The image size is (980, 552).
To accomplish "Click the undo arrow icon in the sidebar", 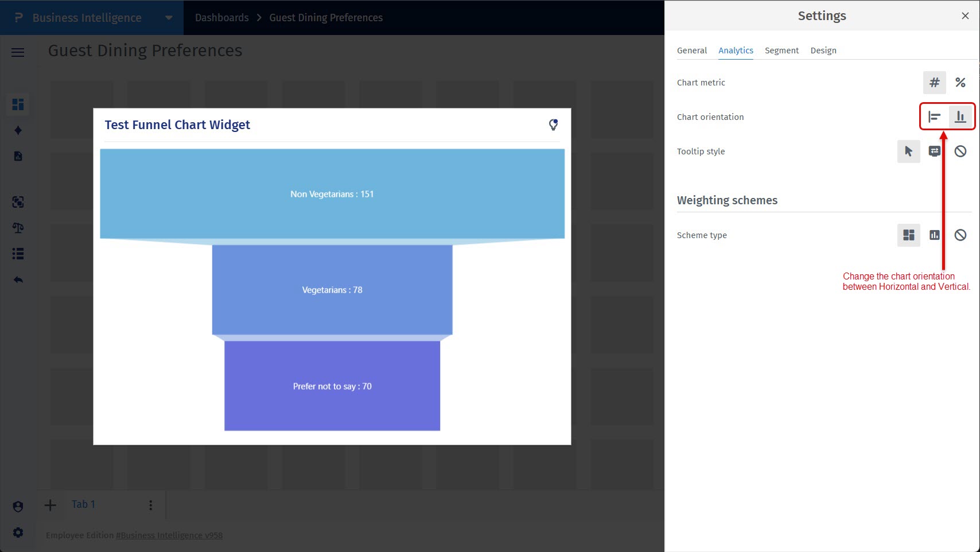I will coord(18,279).
